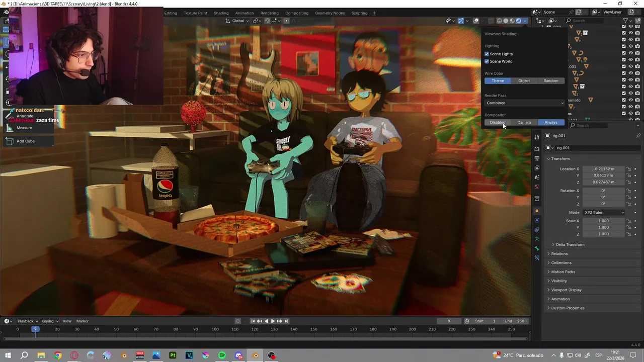Open Global transform orientation dropdown
Image resolution: width=644 pixels, height=362 pixels.
pyautogui.click(x=237, y=21)
